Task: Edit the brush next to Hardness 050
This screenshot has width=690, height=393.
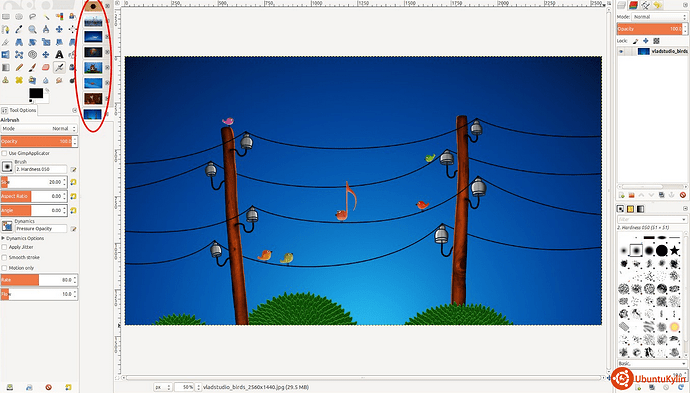Action: coord(73,169)
